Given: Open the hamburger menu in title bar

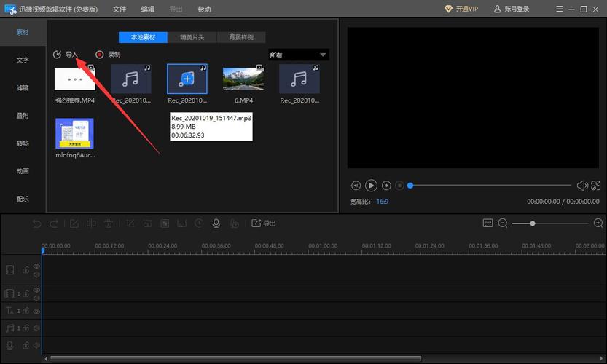Looking at the screenshot, I should click(560, 9).
